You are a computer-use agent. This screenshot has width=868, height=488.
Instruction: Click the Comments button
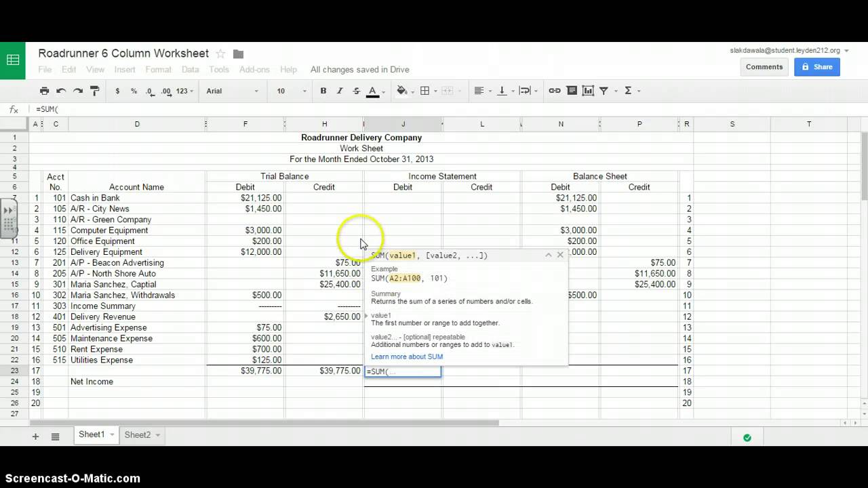[x=764, y=66]
